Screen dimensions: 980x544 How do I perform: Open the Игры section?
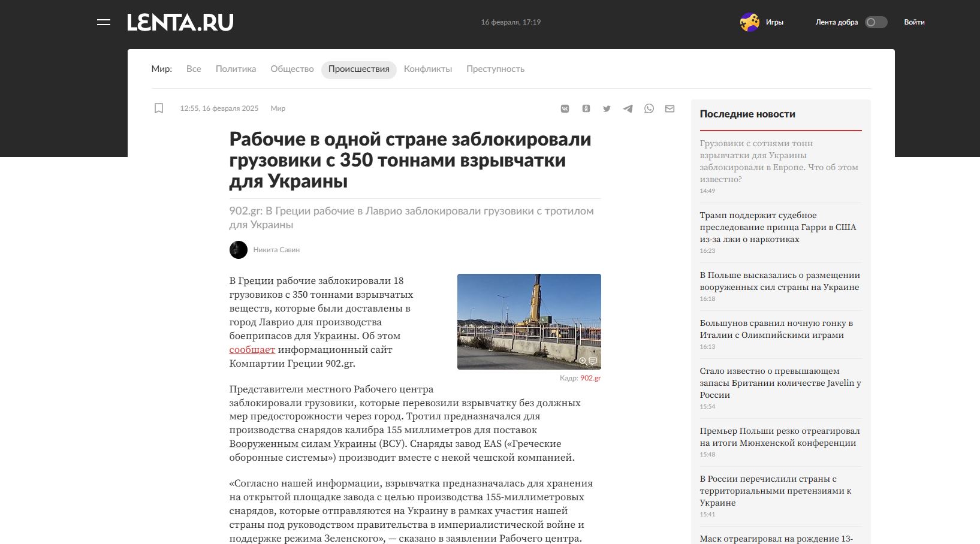762,22
